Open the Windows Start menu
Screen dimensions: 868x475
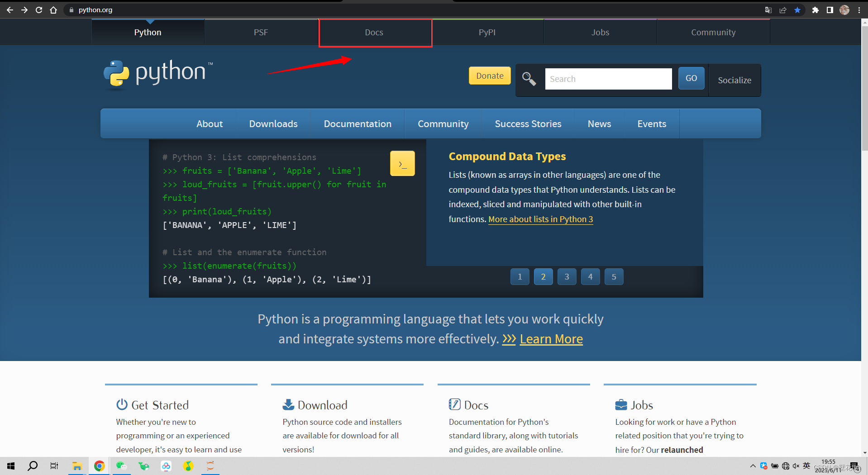11,466
